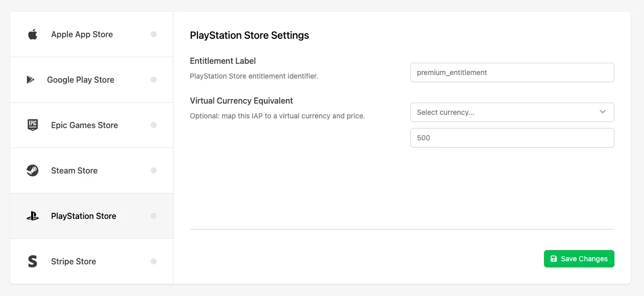Click the Virtual Currency Equivalent label
The width and height of the screenshot is (644, 296).
(x=241, y=101)
